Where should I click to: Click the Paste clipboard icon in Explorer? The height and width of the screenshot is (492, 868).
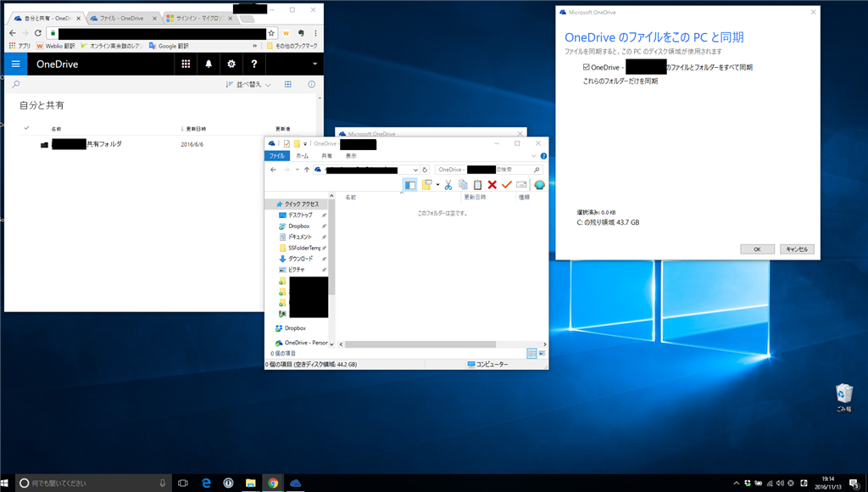(477, 185)
